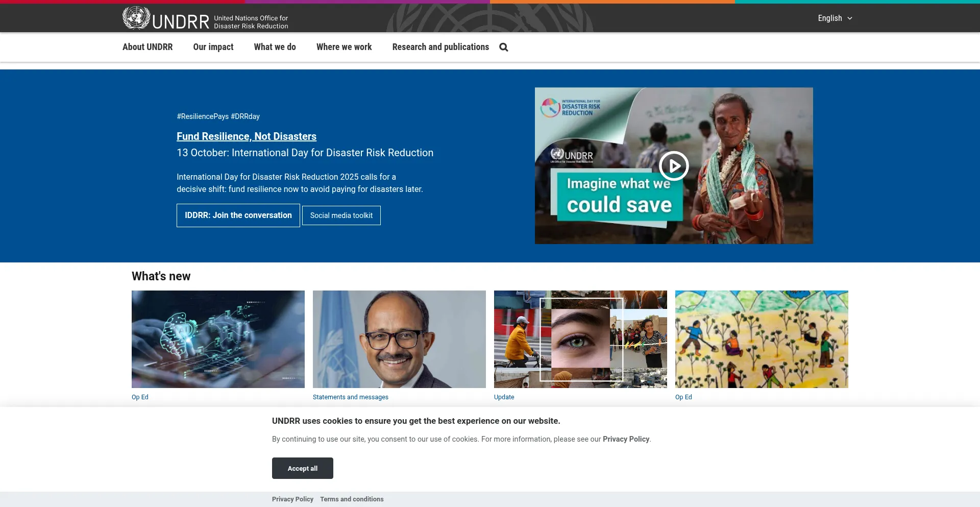980x507 pixels.
Task: Expand the What we do menu
Action: (275, 47)
